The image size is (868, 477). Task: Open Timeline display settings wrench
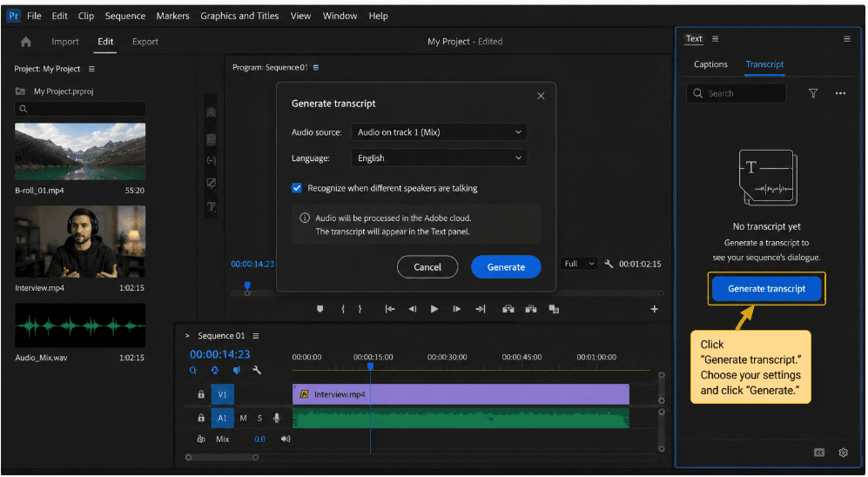coord(257,370)
